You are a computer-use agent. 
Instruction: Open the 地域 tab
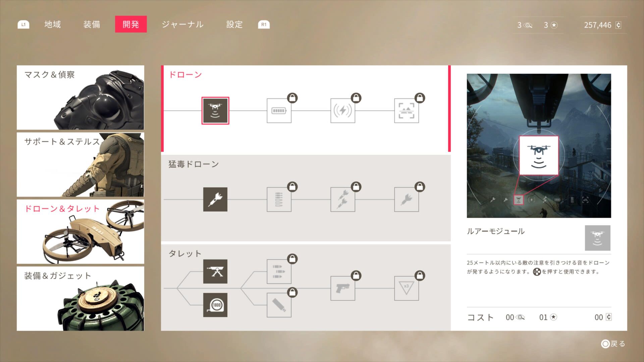[x=53, y=24]
